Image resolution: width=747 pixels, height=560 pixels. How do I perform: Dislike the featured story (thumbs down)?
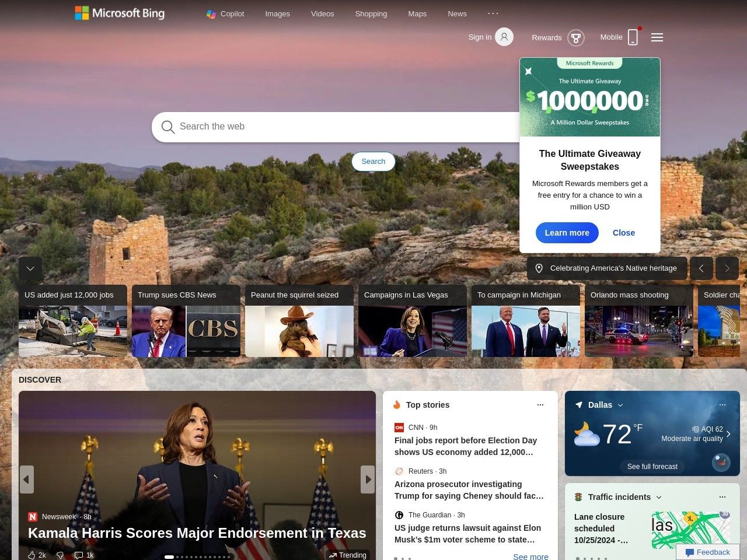[x=60, y=555]
